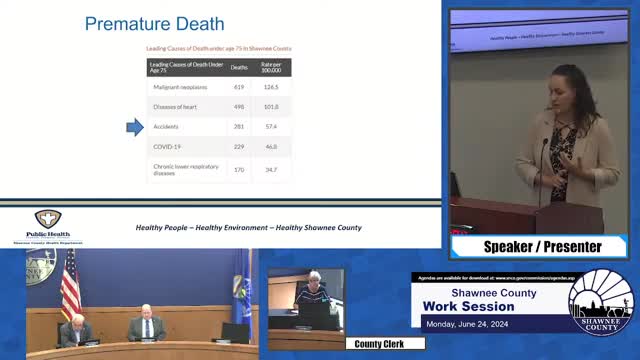Click 'Chronic lower respiratory diseases' row label

coord(186,170)
